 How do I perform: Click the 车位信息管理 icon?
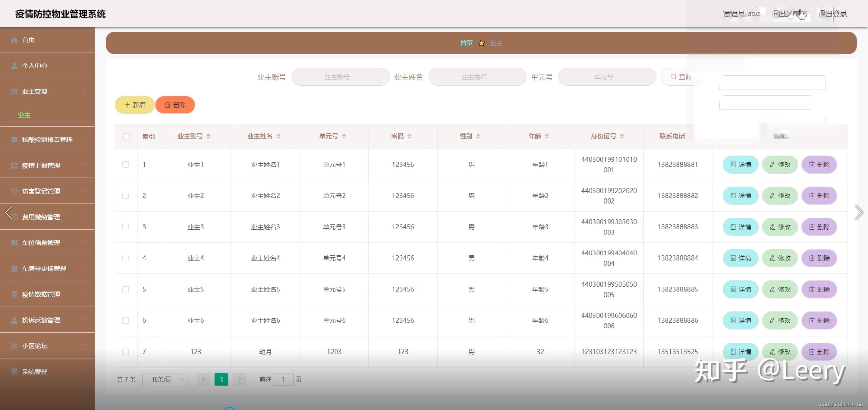(x=14, y=242)
